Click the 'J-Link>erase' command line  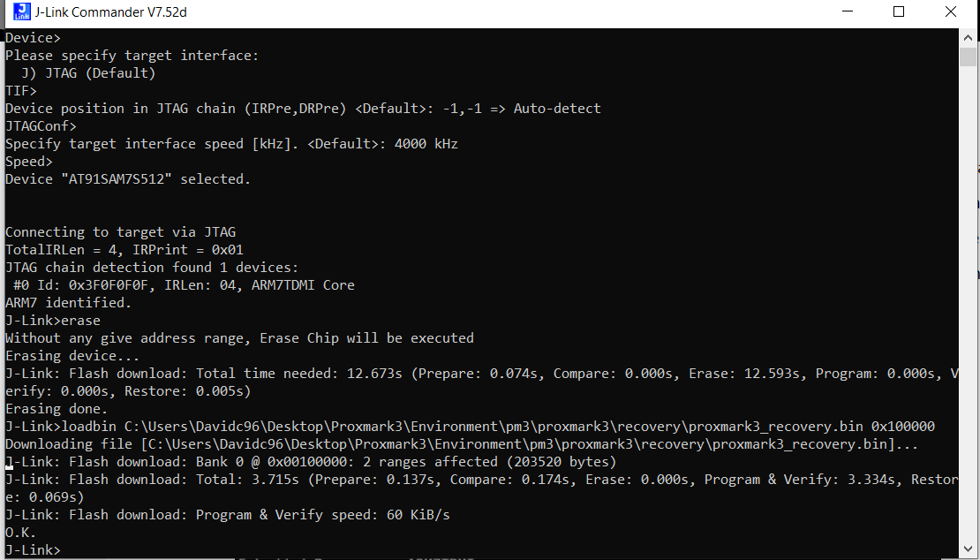coord(52,321)
